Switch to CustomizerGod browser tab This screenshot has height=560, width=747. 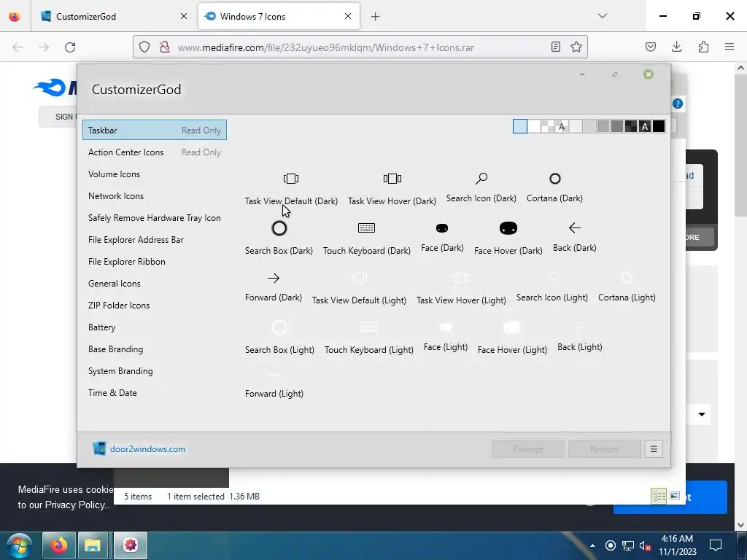click(114, 16)
